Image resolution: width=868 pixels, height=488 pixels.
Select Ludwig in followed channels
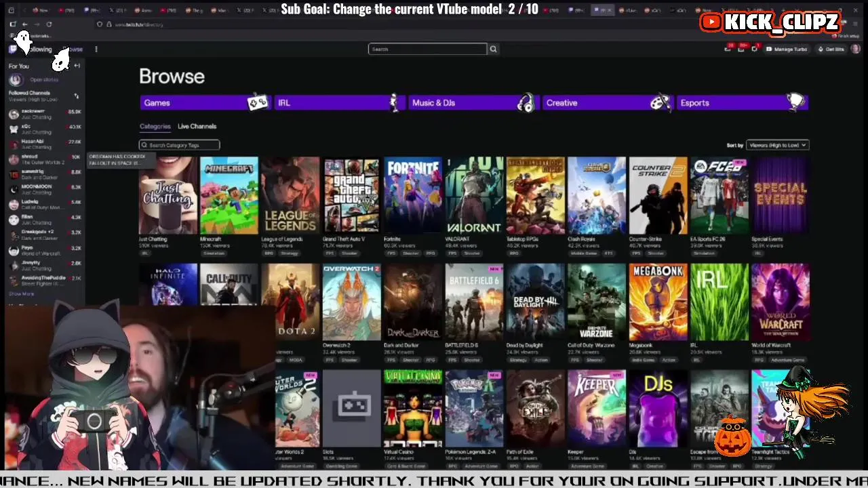coord(45,204)
